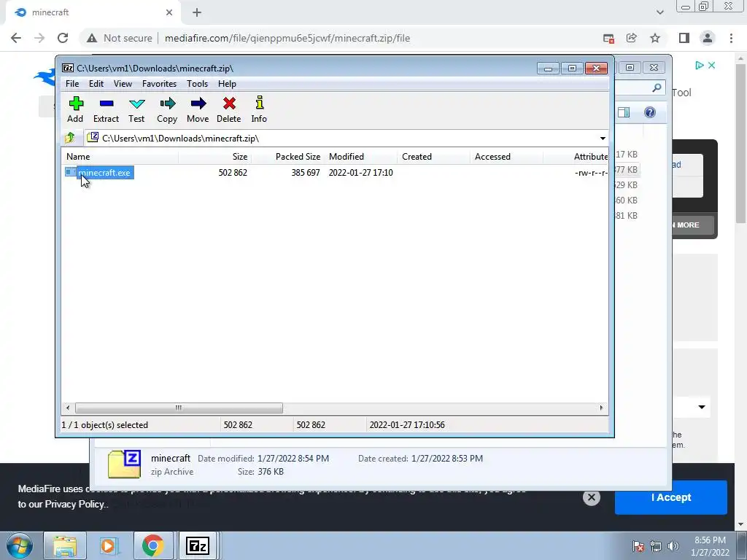The width and height of the screenshot is (747, 560).
Task: Open the Favorites menu
Action: tap(159, 84)
